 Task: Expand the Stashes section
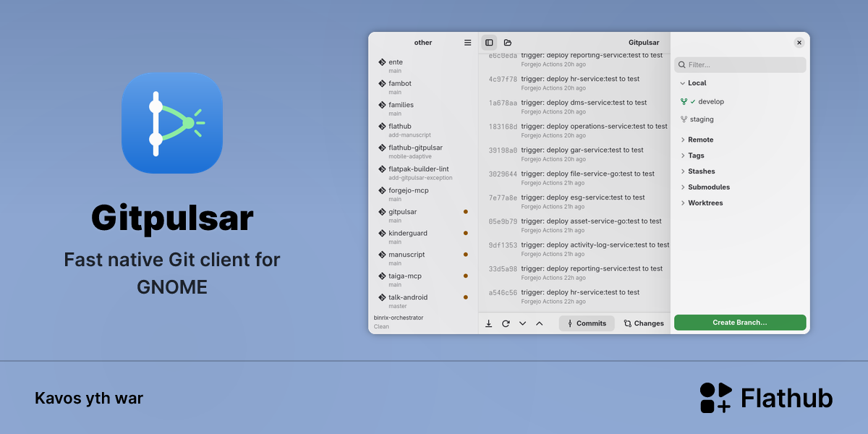(697, 171)
